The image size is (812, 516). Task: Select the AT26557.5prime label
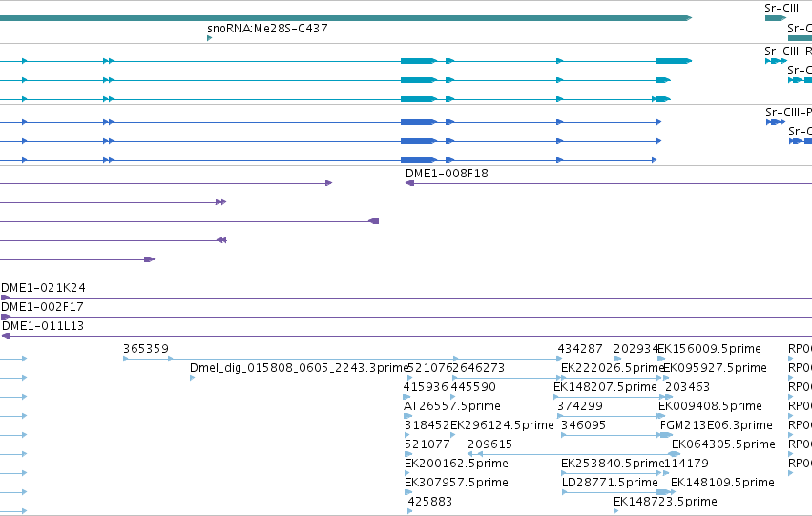click(x=452, y=406)
